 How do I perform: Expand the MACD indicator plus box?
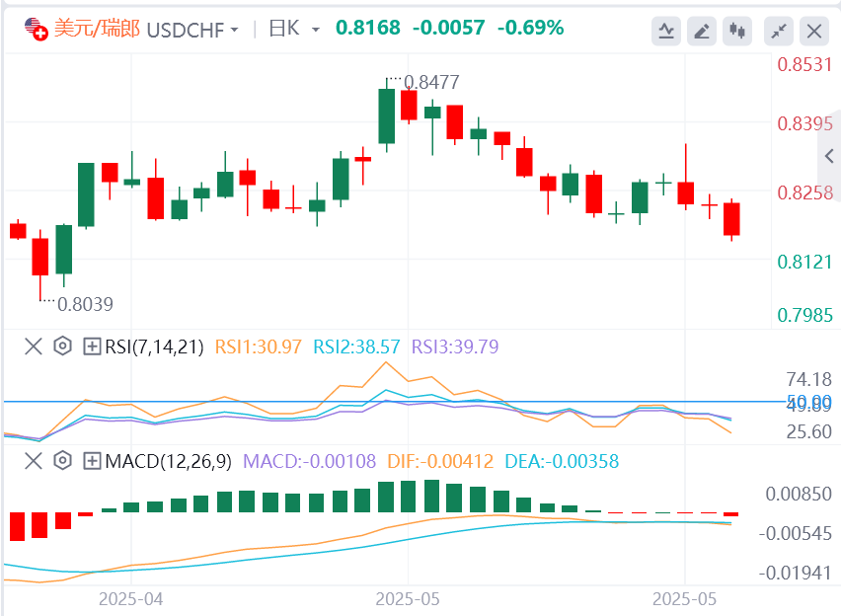pos(92,460)
